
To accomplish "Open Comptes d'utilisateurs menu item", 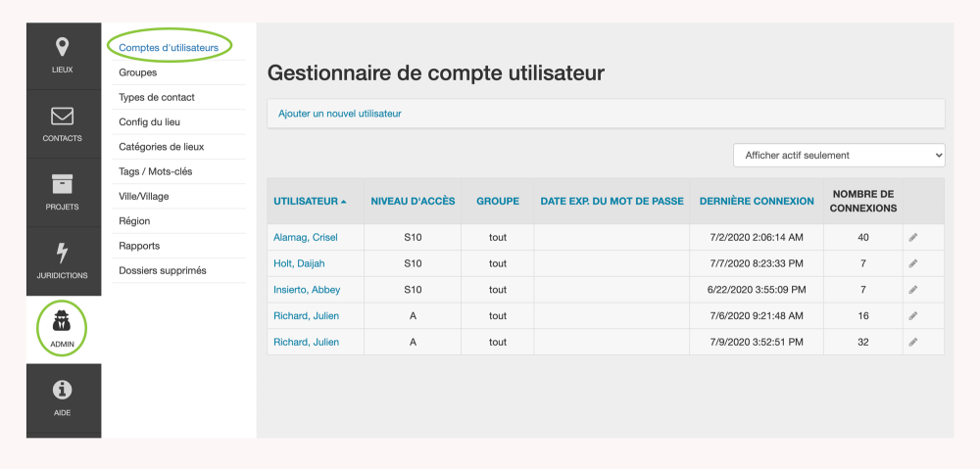I will tap(169, 47).
